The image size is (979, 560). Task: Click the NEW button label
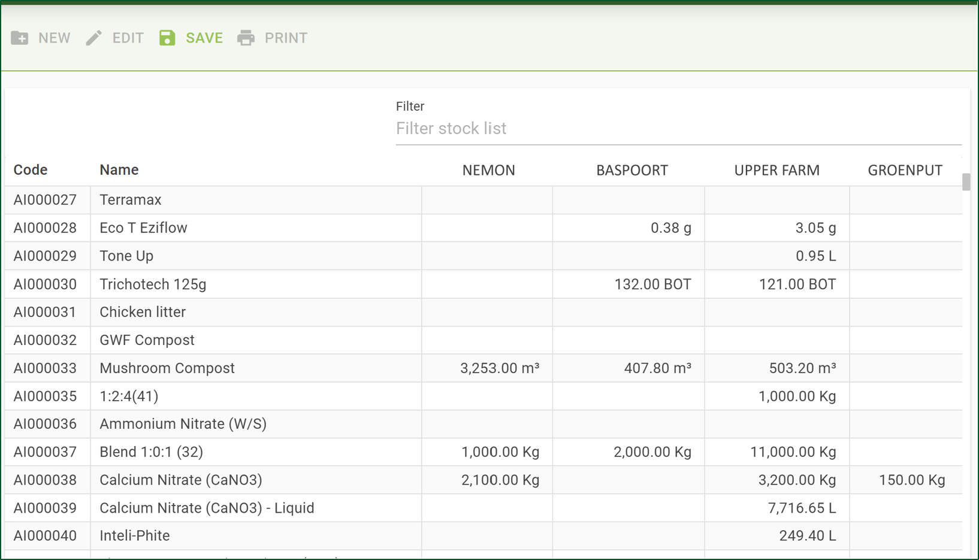(55, 38)
